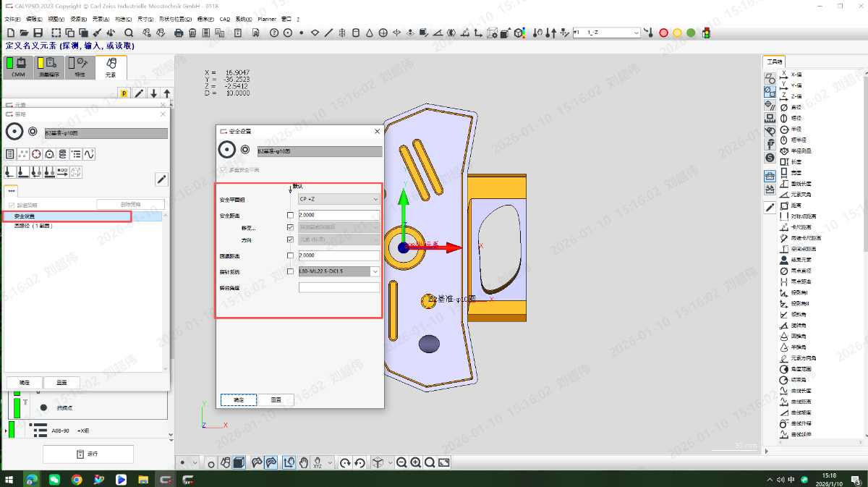This screenshot has height=487, width=868.
Task: Switch to the CMM tab
Action: (18, 67)
